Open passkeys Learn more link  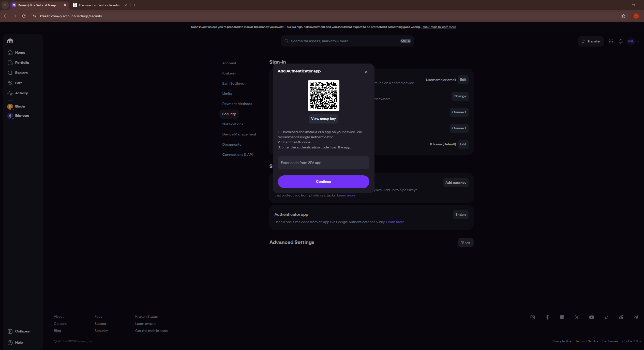[346, 195]
